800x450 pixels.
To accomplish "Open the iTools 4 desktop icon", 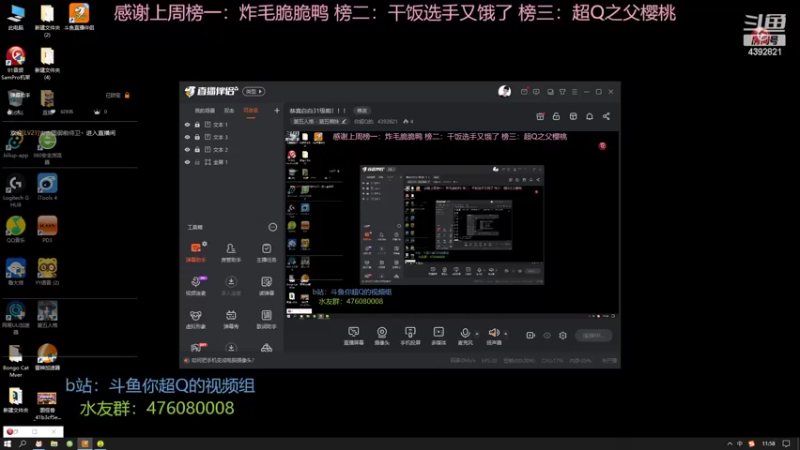I will [x=47, y=187].
